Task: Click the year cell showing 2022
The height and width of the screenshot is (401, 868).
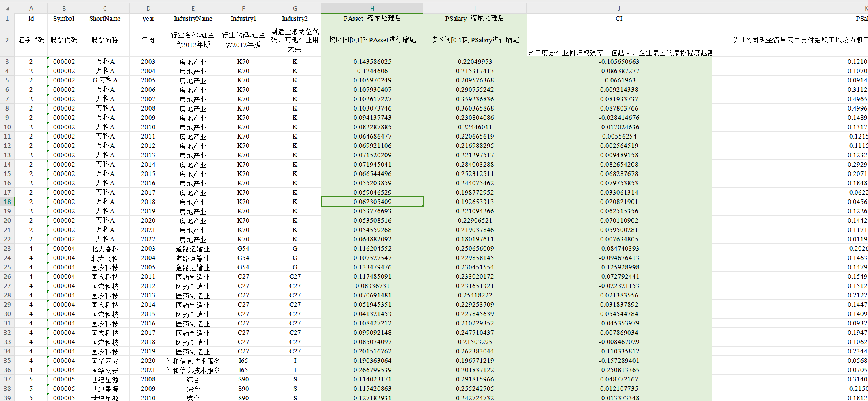Action: click(148, 239)
